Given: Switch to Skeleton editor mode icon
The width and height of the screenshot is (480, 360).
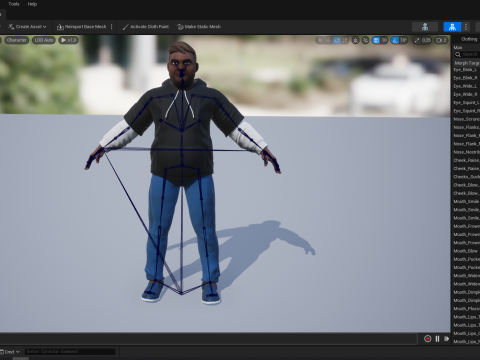Looking at the screenshot, I should pos(425,27).
